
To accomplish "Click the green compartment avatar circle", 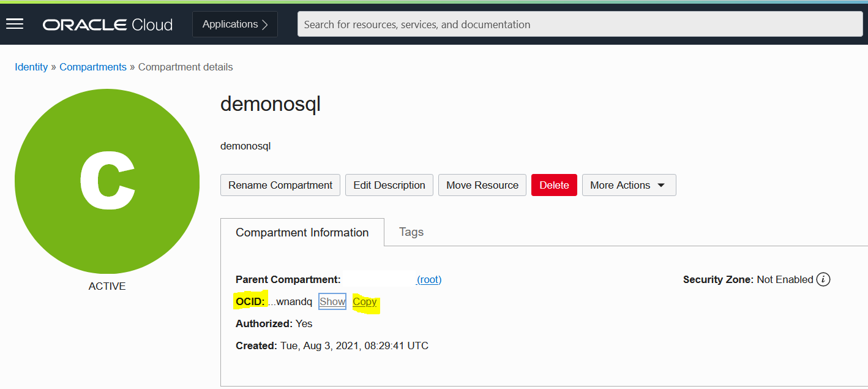I will click(107, 181).
